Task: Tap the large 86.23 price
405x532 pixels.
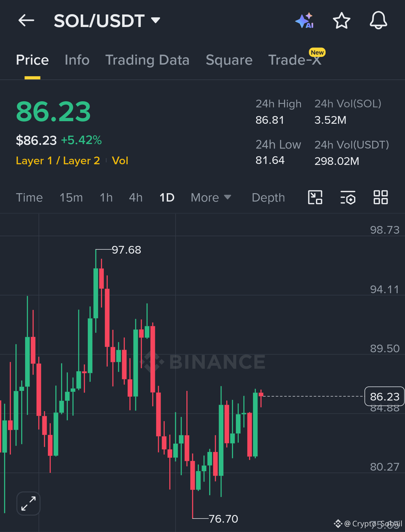Action: point(53,112)
